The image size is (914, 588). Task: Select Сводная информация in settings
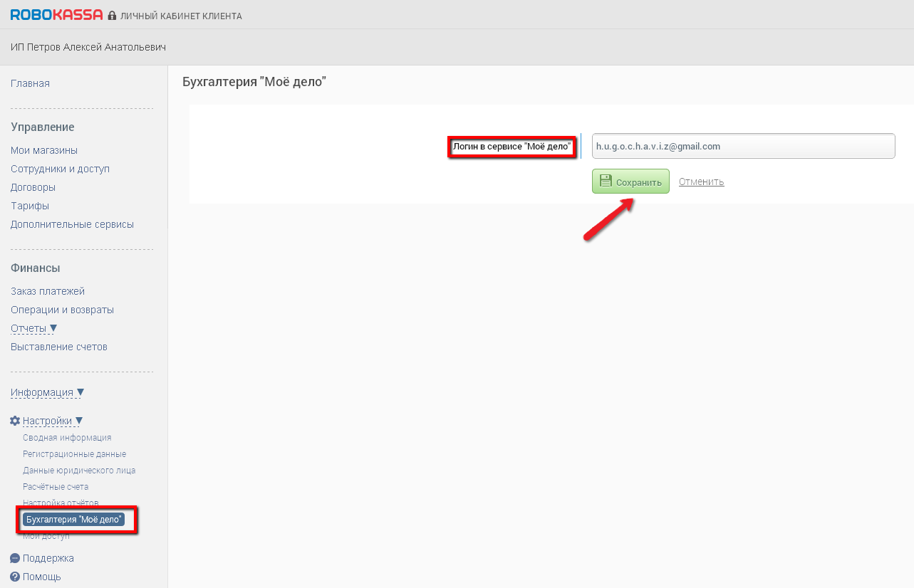67,438
